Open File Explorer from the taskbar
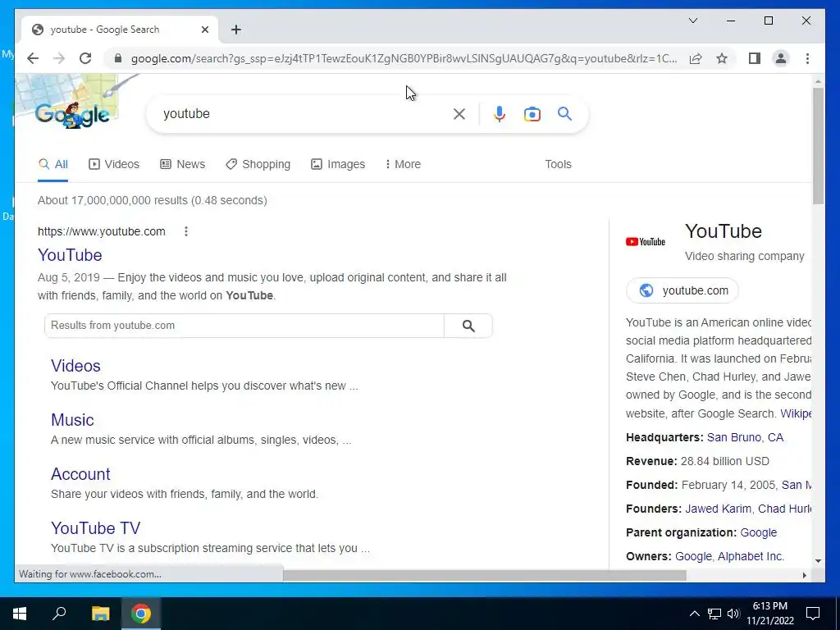 tap(100, 614)
